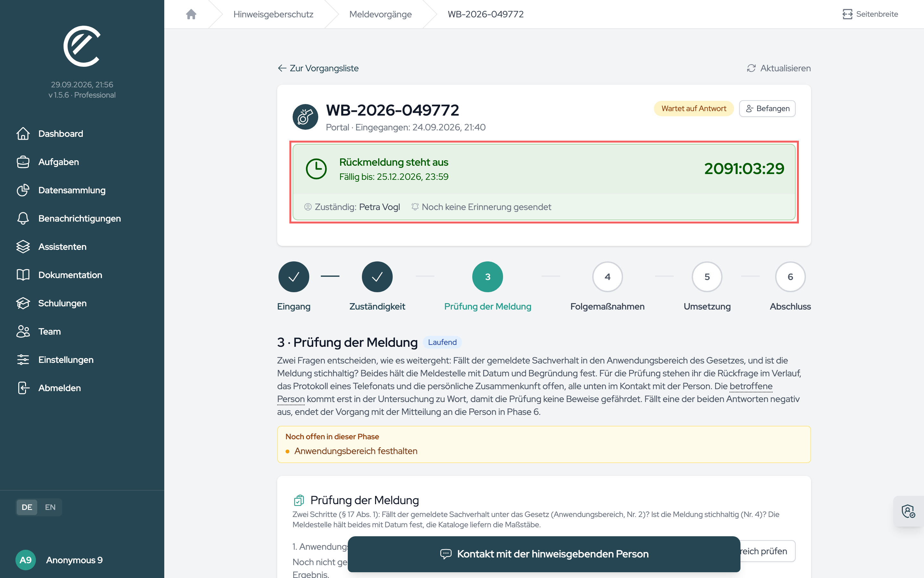924x578 pixels.
Task: Open Kontakt mit der hinweisgebenden Person
Action: 544,554
